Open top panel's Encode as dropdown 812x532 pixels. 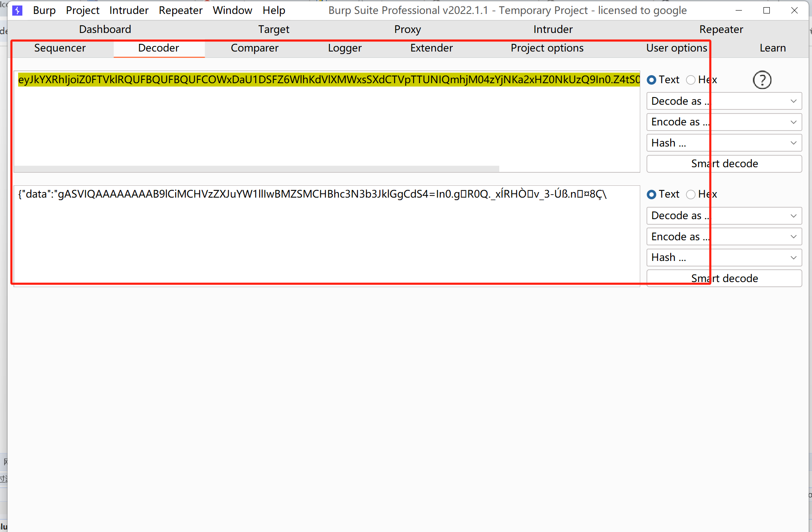[x=724, y=122]
